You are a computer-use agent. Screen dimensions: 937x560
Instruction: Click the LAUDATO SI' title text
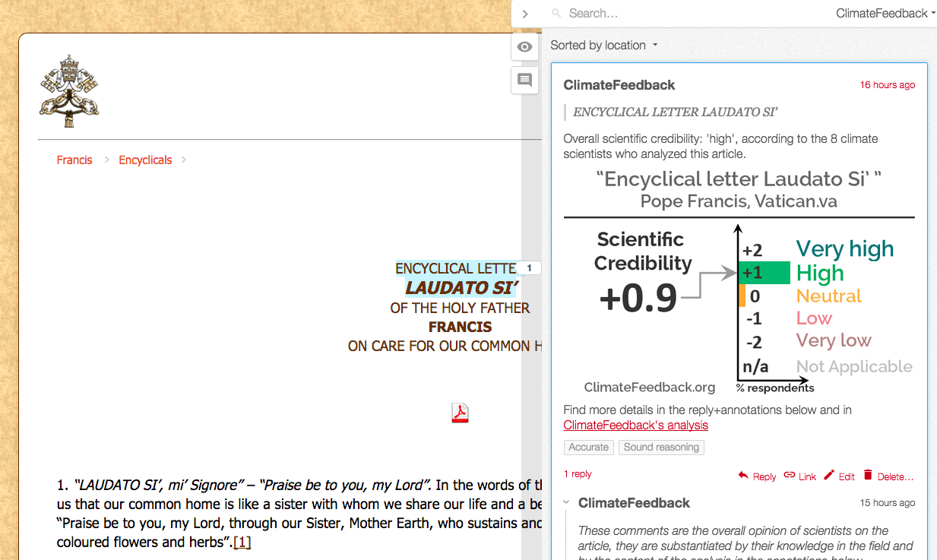click(x=461, y=288)
